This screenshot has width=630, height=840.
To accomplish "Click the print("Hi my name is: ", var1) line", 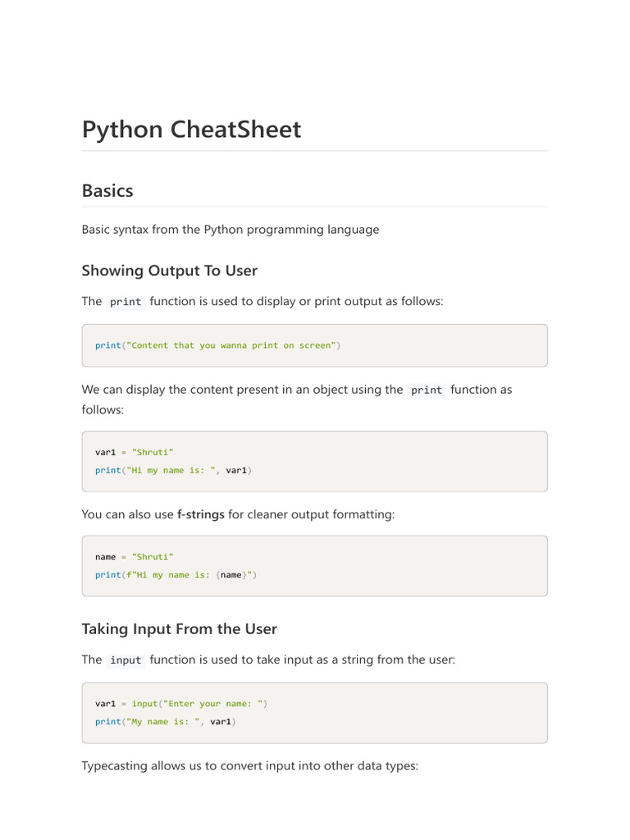I will pyautogui.click(x=173, y=470).
